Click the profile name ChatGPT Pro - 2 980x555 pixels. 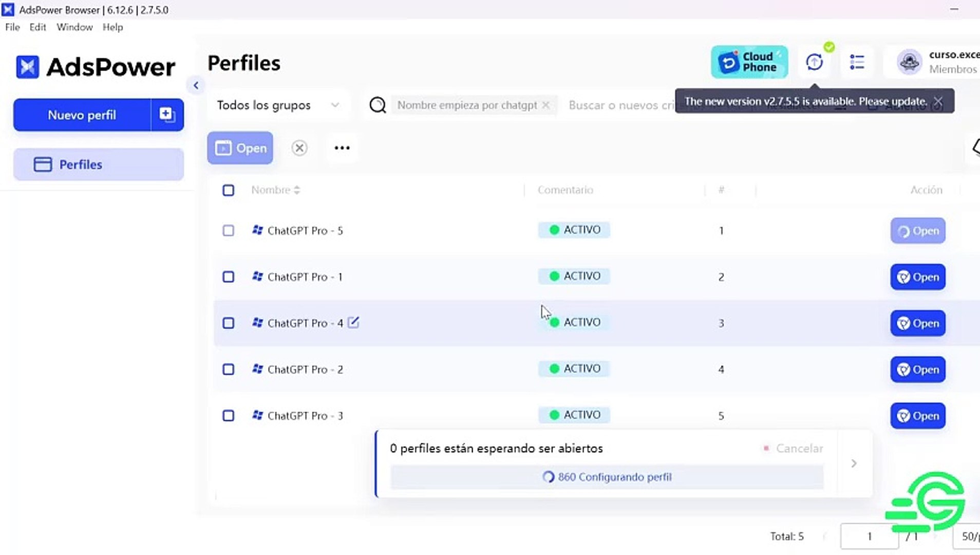tap(305, 369)
